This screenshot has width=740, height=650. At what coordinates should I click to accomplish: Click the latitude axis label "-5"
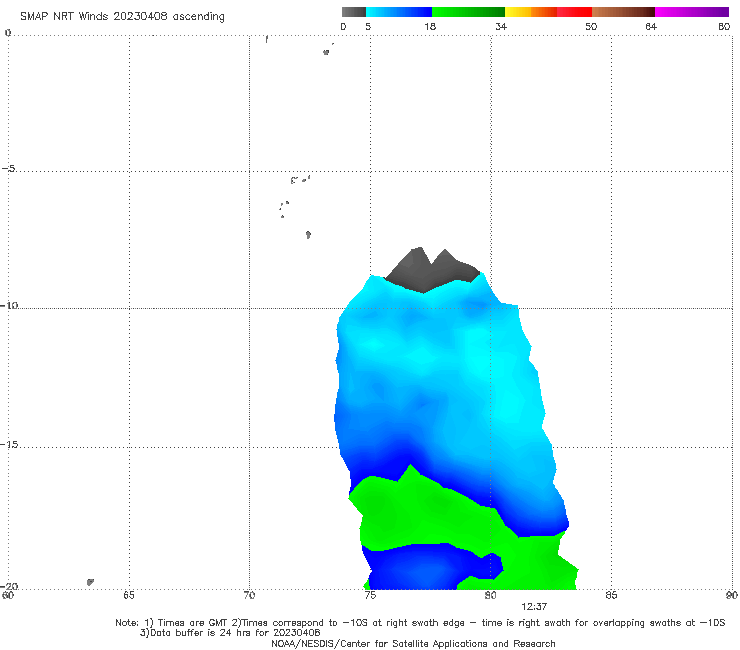pyautogui.click(x=8, y=169)
